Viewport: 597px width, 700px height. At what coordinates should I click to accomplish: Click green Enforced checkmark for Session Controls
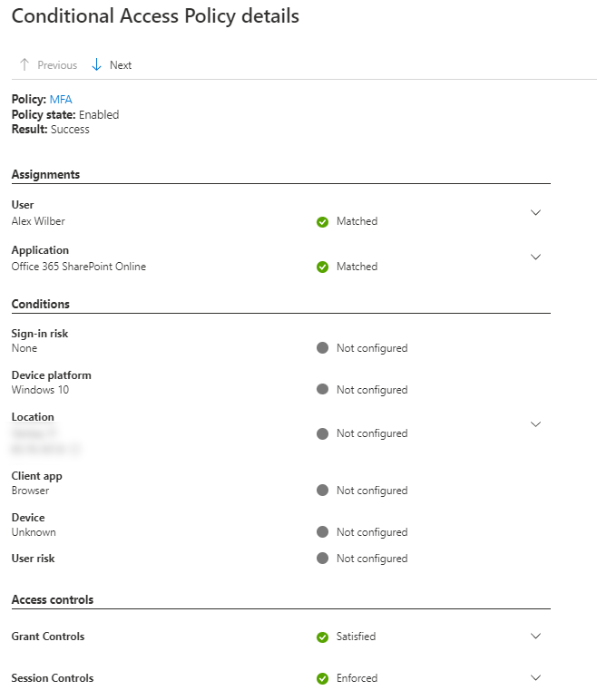click(x=322, y=678)
